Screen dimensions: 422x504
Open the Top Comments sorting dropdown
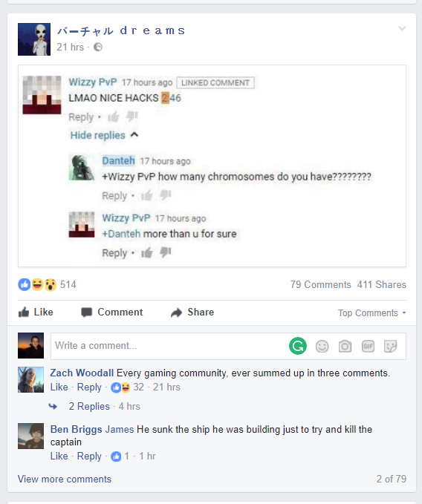pyautogui.click(x=371, y=312)
